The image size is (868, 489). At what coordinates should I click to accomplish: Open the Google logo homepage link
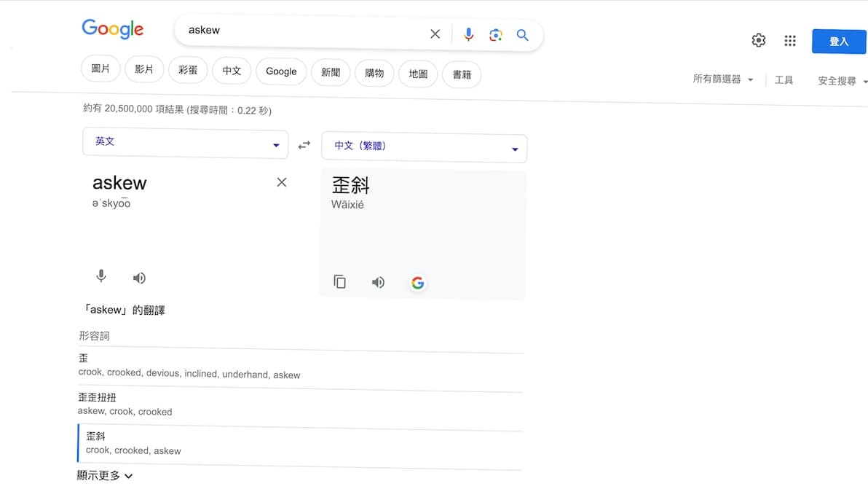pyautogui.click(x=112, y=29)
